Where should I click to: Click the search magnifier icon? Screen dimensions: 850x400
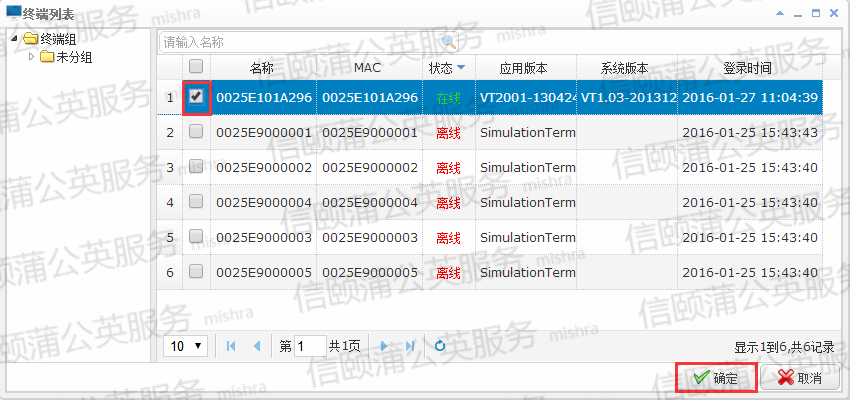tap(448, 42)
